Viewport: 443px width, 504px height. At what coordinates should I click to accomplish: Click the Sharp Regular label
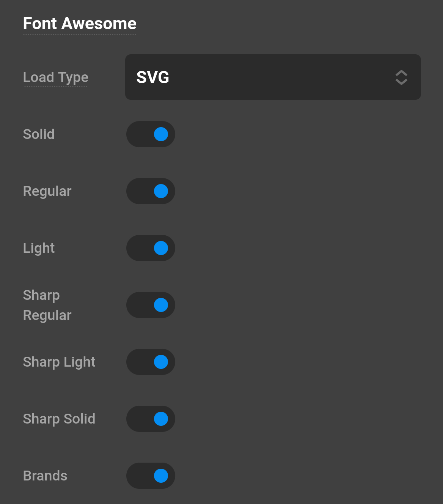47,305
